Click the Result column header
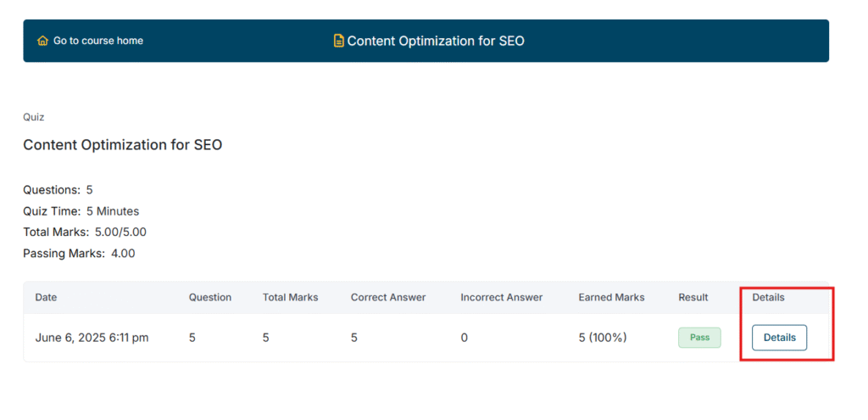Image resolution: width=868 pixels, height=420 pixels. pyautogui.click(x=693, y=298)
